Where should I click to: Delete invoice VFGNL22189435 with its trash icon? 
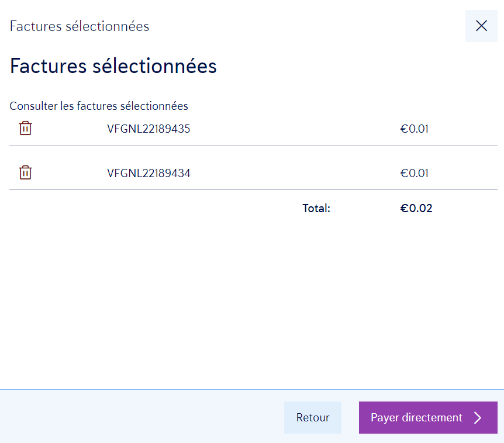pos(26,129)
